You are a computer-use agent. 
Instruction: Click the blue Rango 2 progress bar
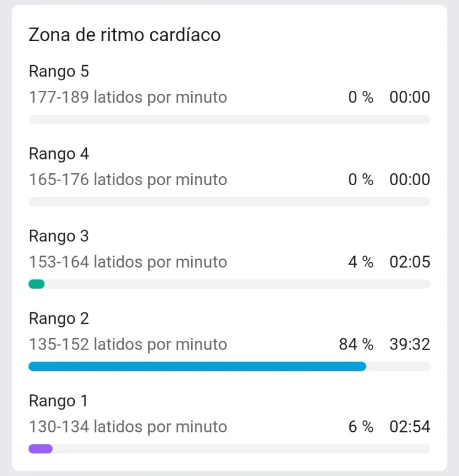coord(197,367)
